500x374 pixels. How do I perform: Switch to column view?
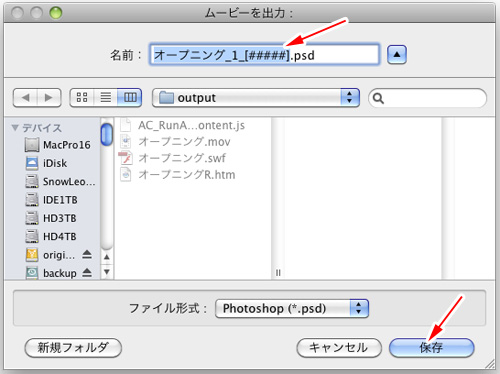tap(130, 98)
